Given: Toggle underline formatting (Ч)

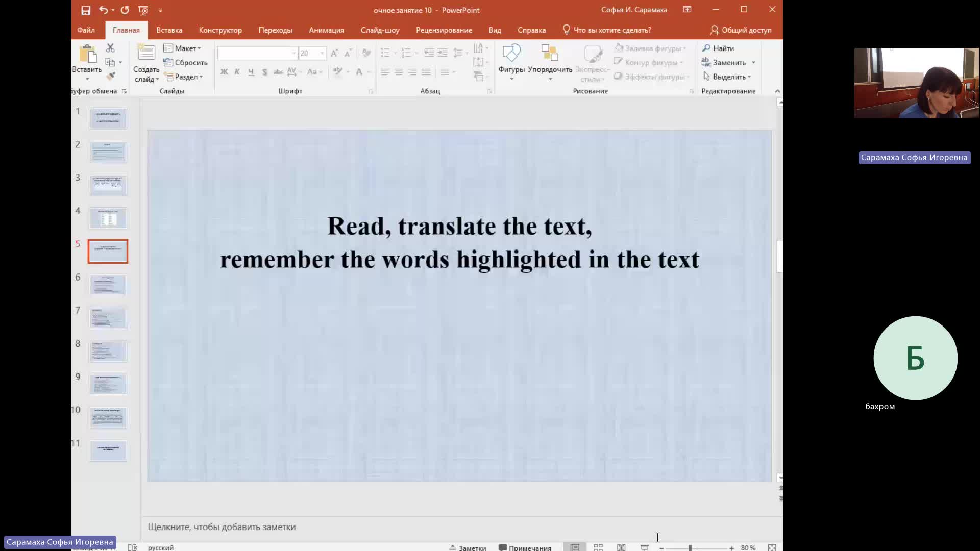Looking at the screenshot, I should pos(251,72).
